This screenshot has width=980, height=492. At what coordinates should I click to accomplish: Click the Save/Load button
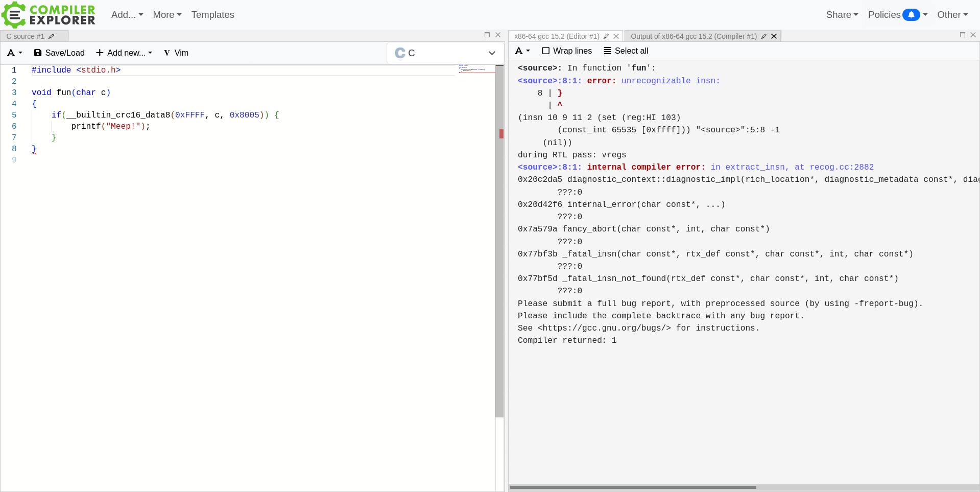59,53
